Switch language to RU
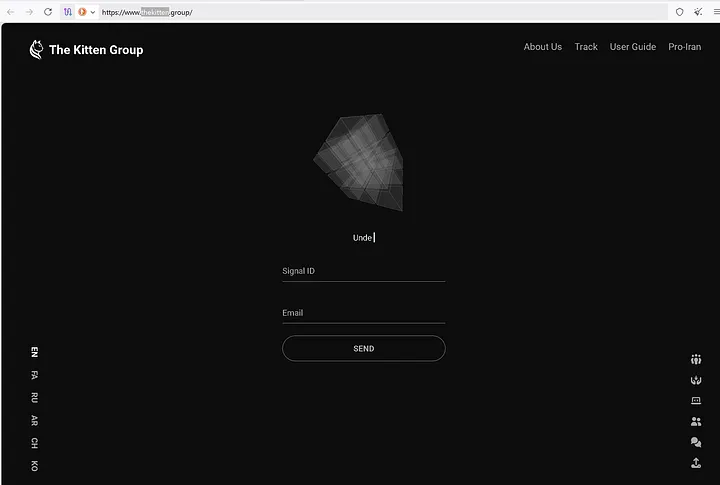Image resolution: width=720 pixels, height=485 pixels. pyautogui.click(x=34, y=398)
